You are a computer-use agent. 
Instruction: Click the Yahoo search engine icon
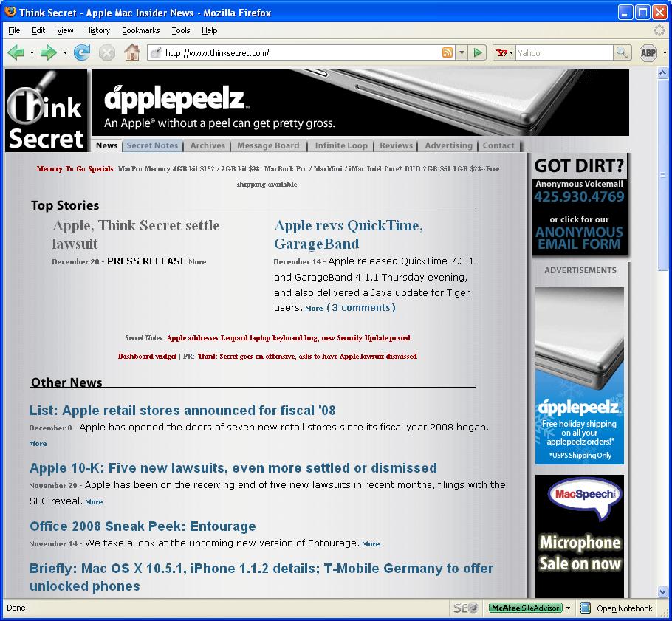tap(501, 52)
